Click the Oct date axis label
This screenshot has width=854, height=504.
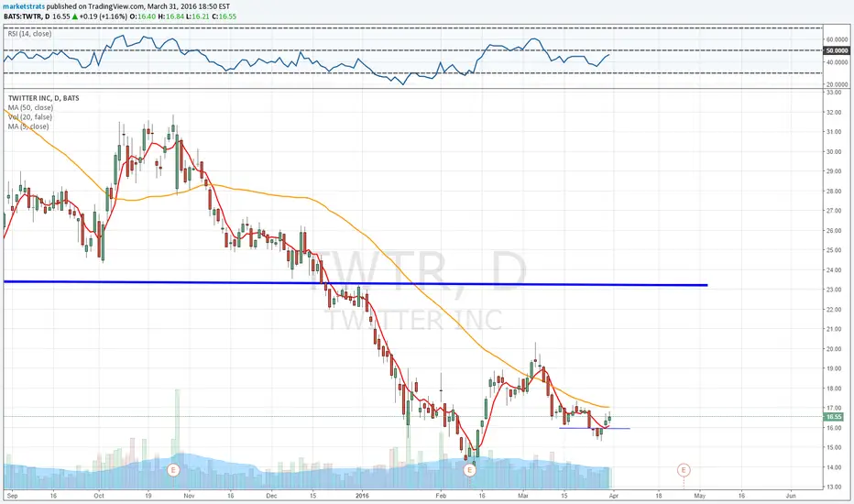[x=99, y=496]
